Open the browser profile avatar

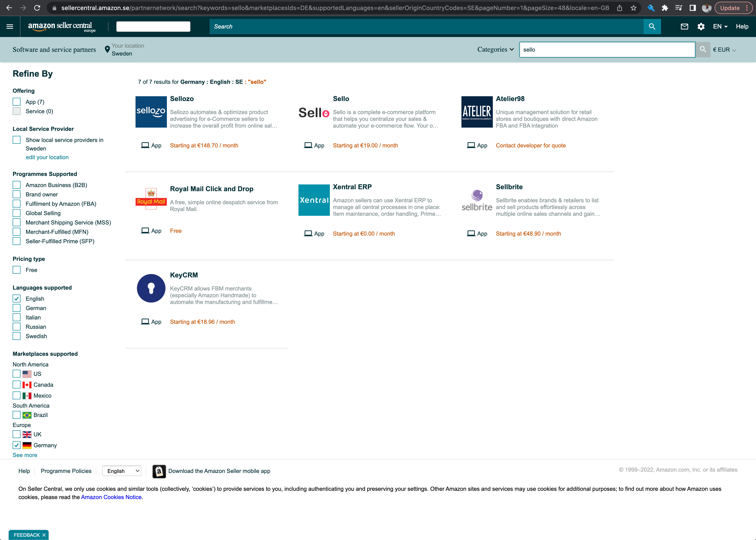706,8
